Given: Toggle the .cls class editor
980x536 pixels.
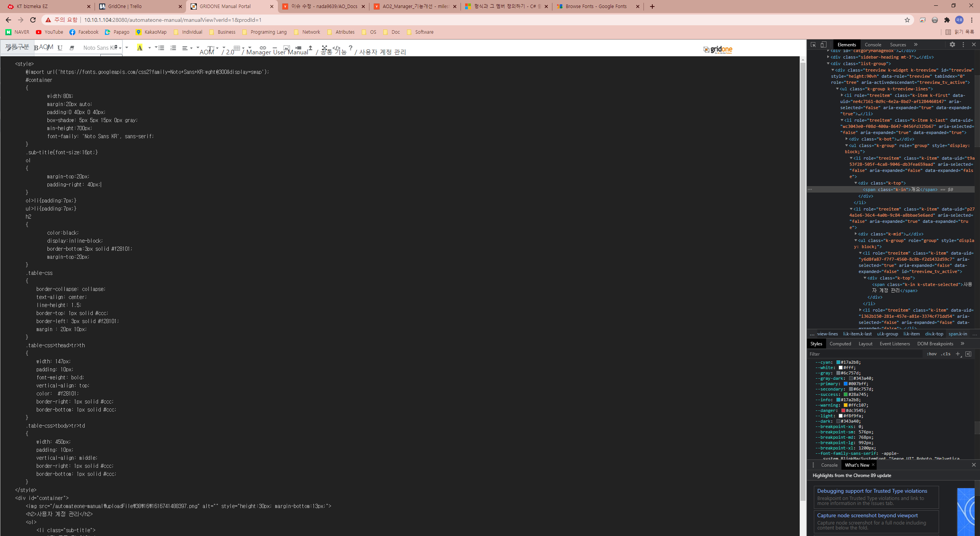Looking at the screenshot, I should pyautogui.click(x=946, y=354).
